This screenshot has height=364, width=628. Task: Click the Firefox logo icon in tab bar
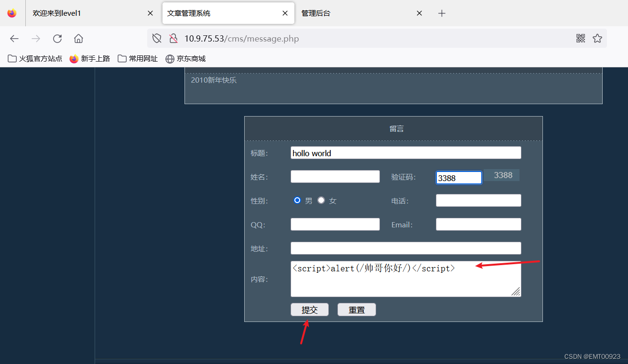pos(12,13)
